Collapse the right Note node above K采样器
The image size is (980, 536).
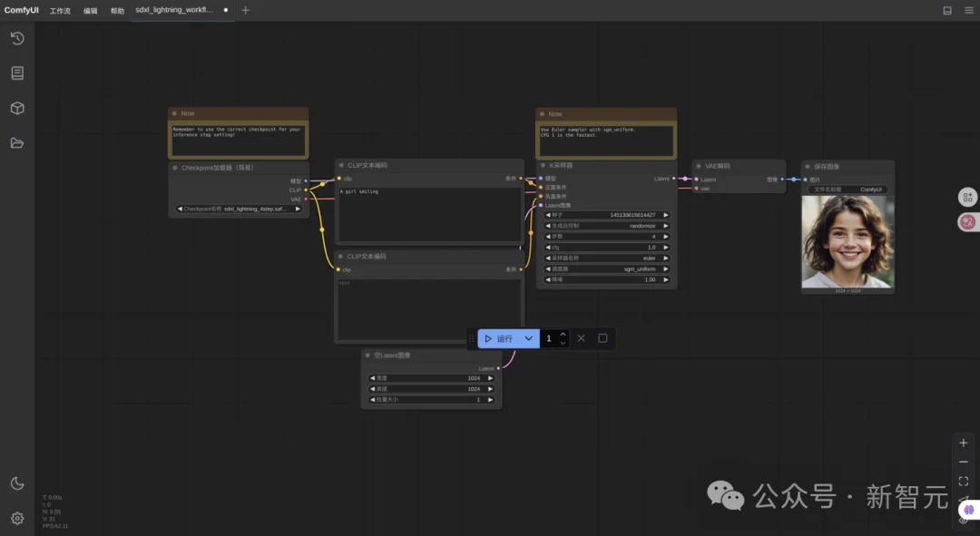click(542, 113)
